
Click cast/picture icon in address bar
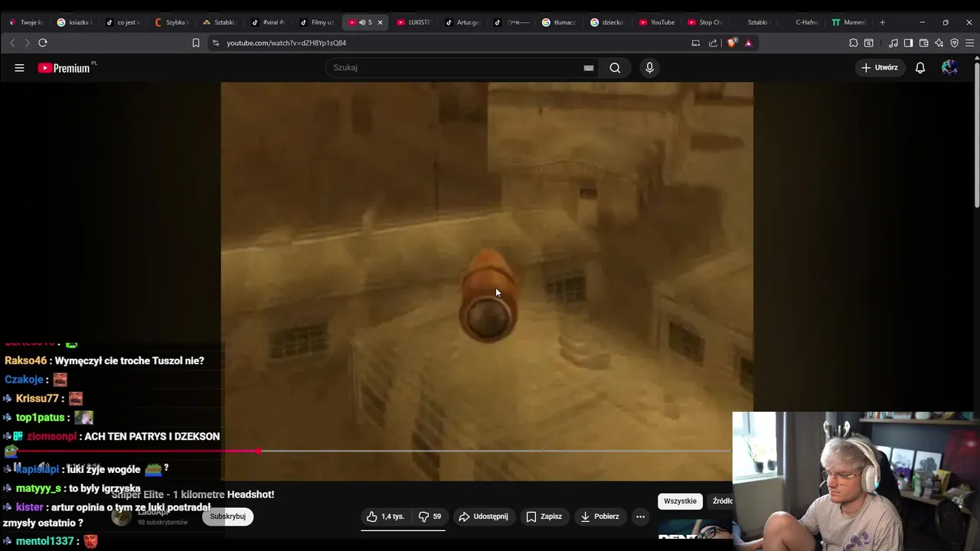(696, 43)
